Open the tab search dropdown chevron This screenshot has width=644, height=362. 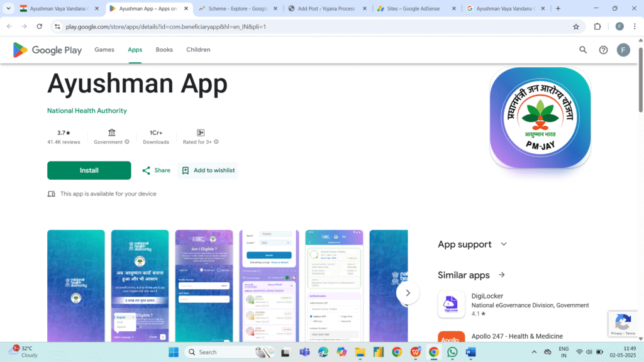click(x=8, y=8)
